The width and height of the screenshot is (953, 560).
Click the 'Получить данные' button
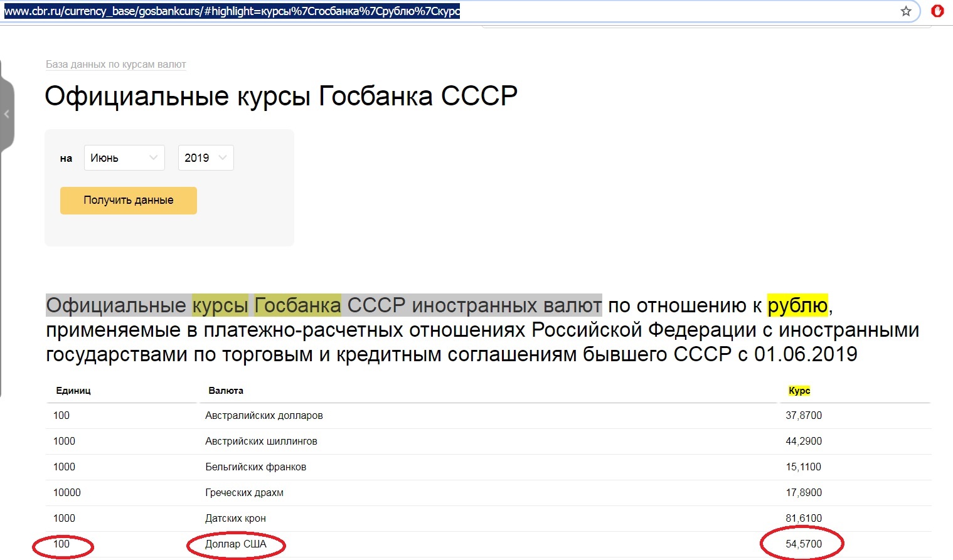pos(129,201)
